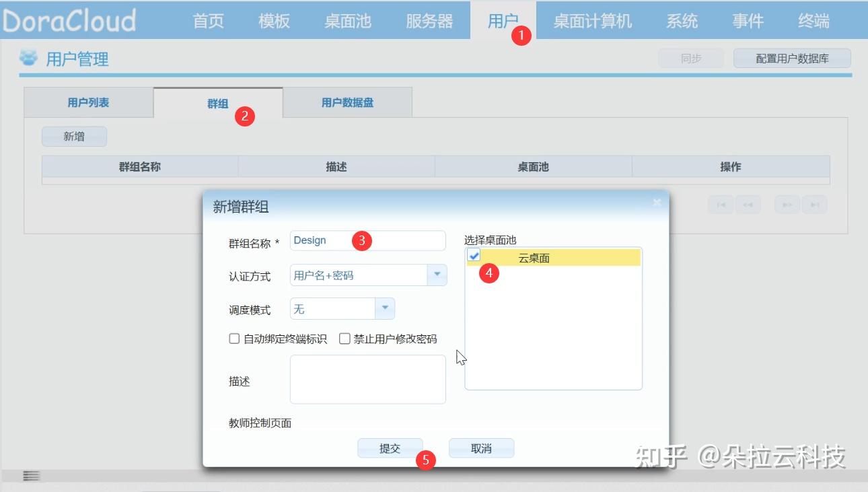Viewport: 868px width, 492px height.
Task: Click the cloud icon beside 用户管理
Action: click(x=27, y=59)
